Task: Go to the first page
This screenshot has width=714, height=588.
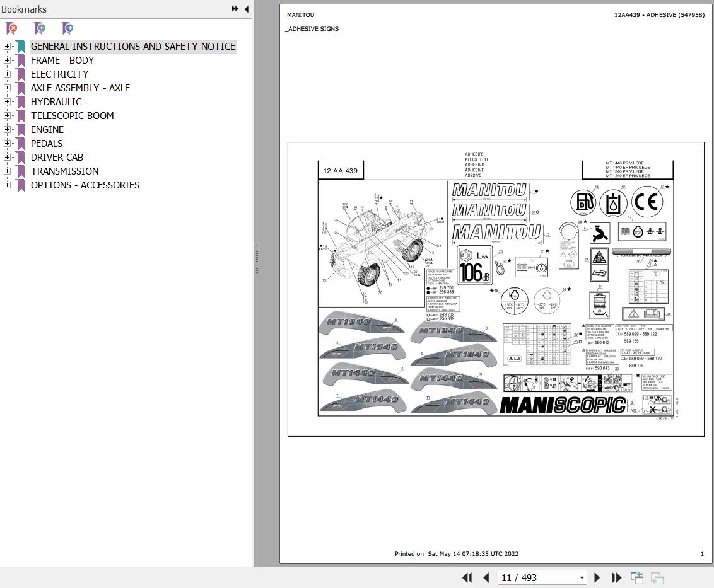Action: (467, 577)
